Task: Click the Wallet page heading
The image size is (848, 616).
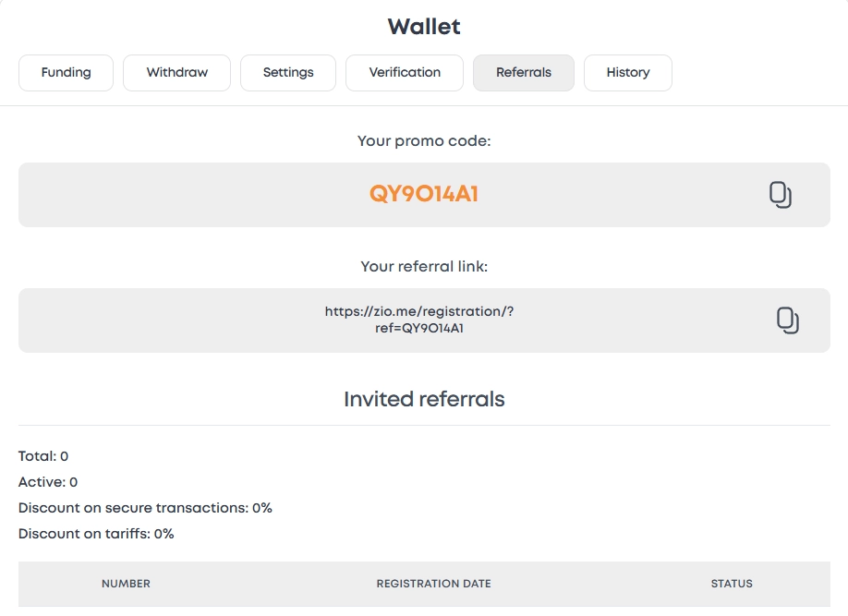Action: (424, 27)
